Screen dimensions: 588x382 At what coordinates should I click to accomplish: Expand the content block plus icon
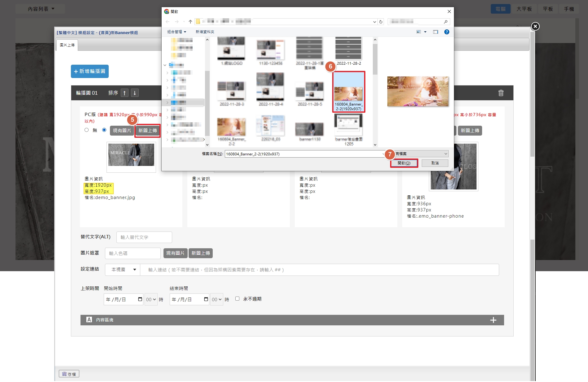pos(493,320)
